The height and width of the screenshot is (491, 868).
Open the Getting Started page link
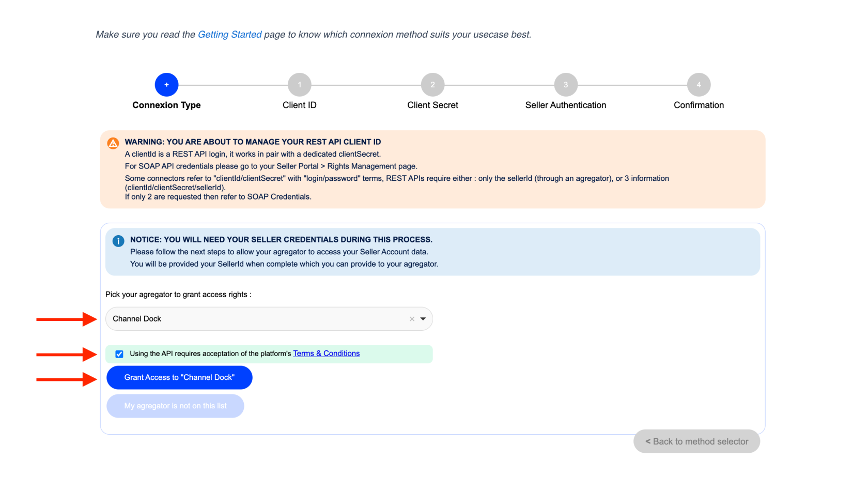point(229,35)
